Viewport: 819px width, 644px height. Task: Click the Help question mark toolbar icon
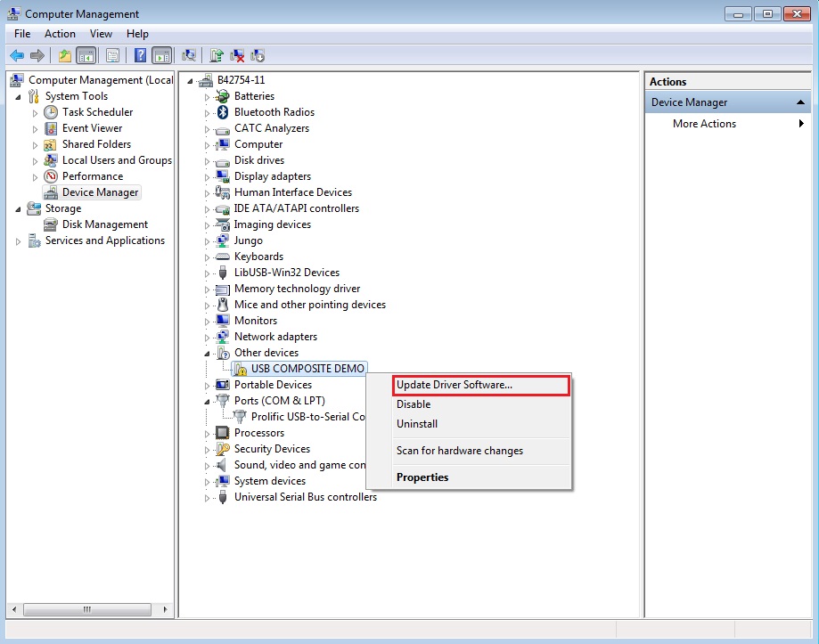point(140,55)
